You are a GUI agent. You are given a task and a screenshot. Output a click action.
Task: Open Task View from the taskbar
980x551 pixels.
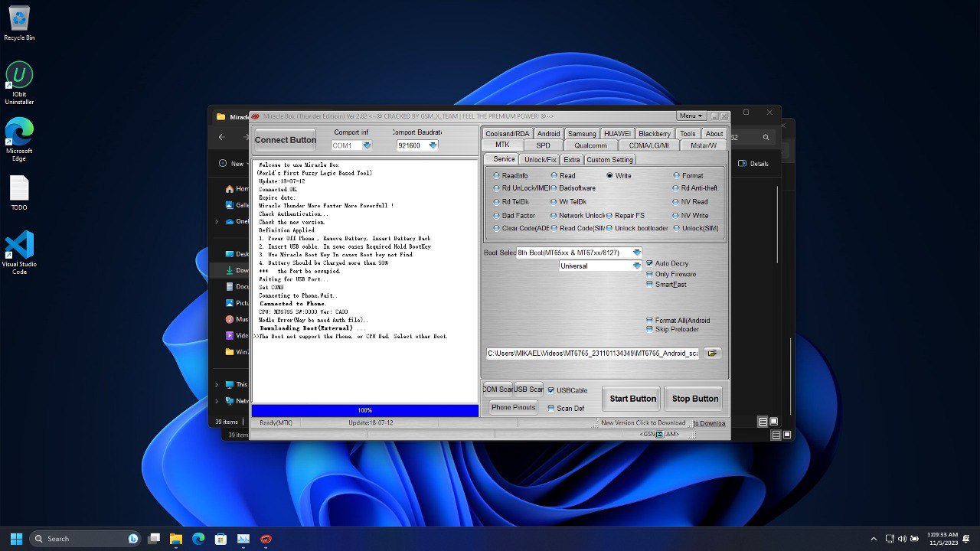[154, 539]
